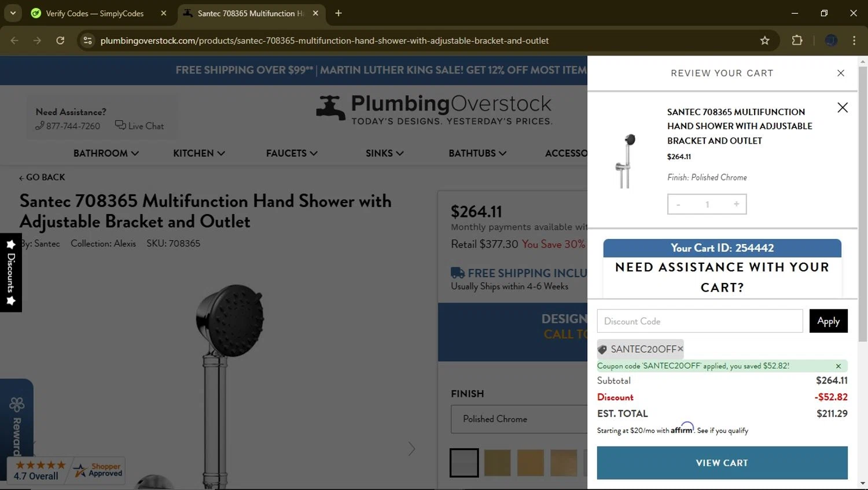
Task: Go forward in browser history
Action: coord(37,40)
